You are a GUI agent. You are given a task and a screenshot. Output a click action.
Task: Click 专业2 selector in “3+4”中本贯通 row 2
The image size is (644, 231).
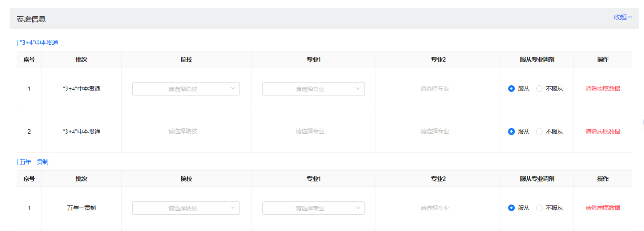[435, 131]
